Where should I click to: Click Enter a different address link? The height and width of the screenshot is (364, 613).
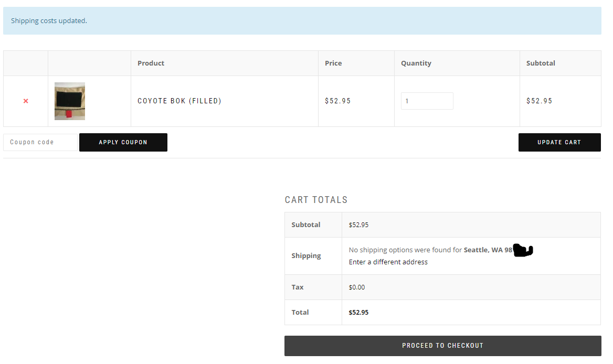tap(388, 262)
